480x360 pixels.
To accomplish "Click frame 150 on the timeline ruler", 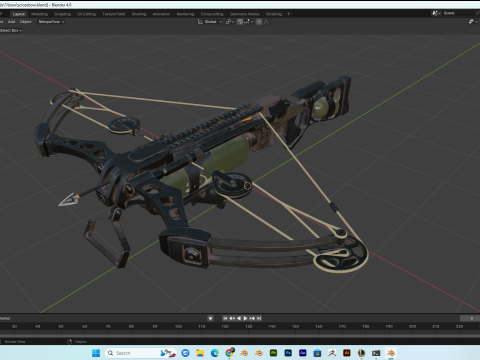I will (295, 326).
